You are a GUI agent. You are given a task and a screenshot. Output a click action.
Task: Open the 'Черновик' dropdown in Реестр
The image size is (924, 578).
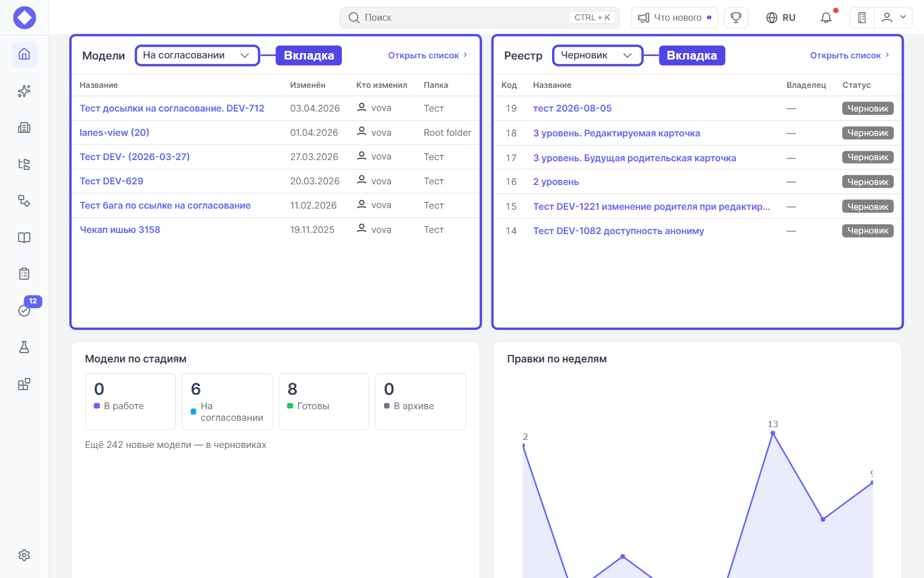pos(597,55)
